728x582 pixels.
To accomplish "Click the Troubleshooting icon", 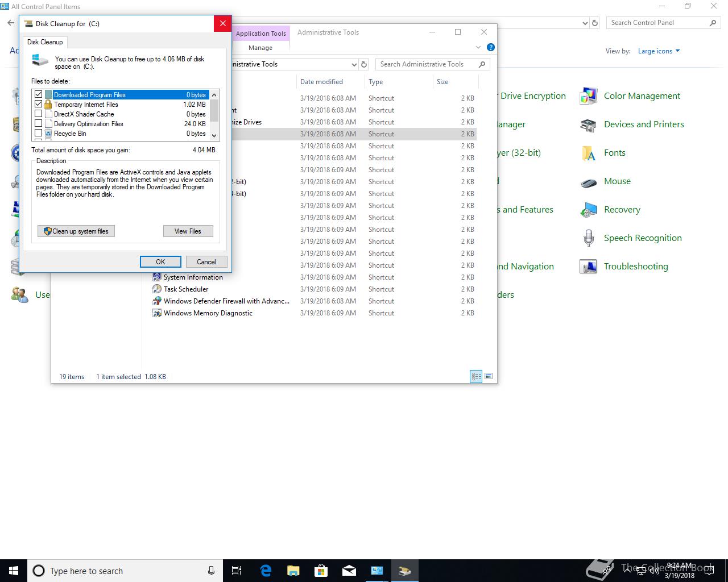I will 588,267.
